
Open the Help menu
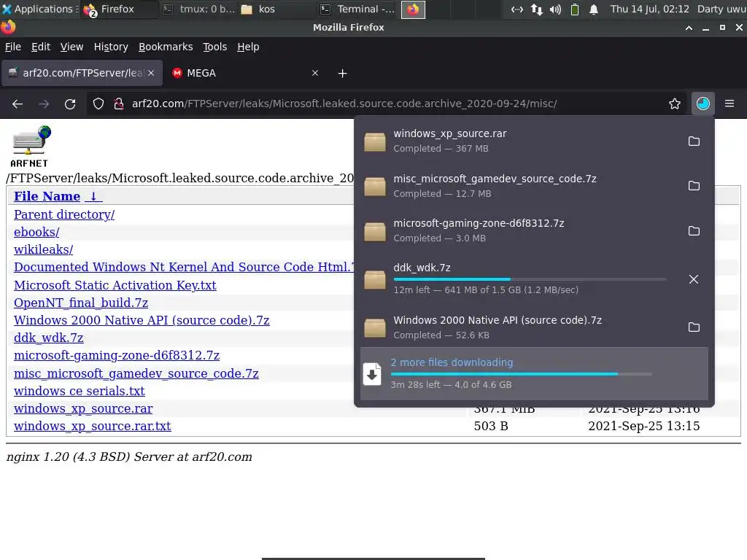tap(248, 47)
